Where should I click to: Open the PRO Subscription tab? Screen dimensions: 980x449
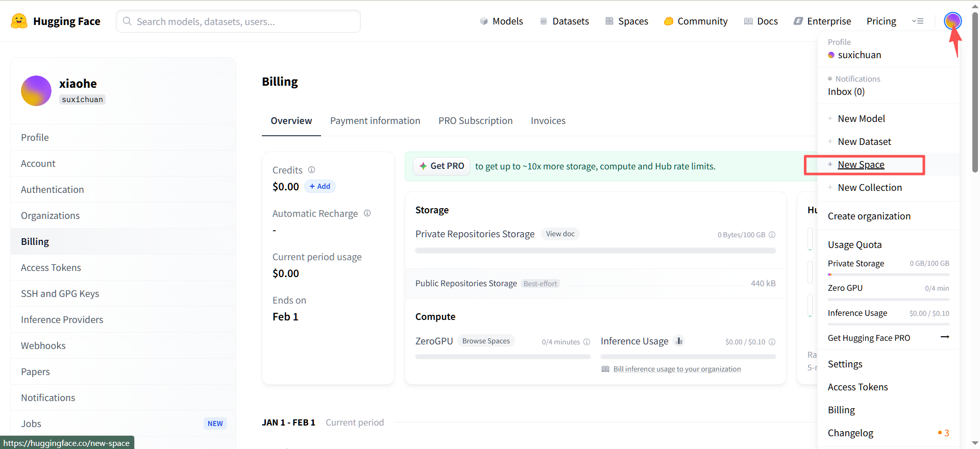pyautogui.click(x=475, y=121)
